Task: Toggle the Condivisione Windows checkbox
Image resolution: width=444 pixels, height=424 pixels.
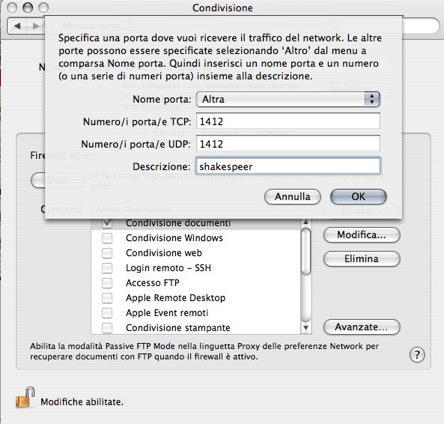Action: click(x=107, y=238)
